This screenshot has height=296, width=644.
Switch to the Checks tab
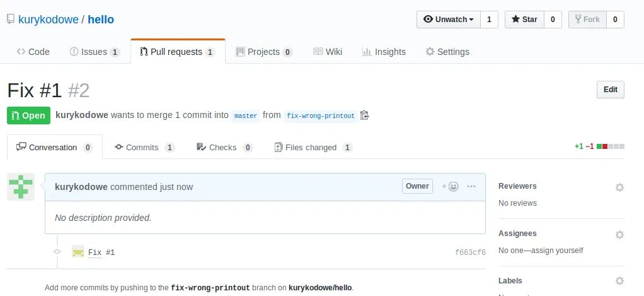(x=225, y=147)
